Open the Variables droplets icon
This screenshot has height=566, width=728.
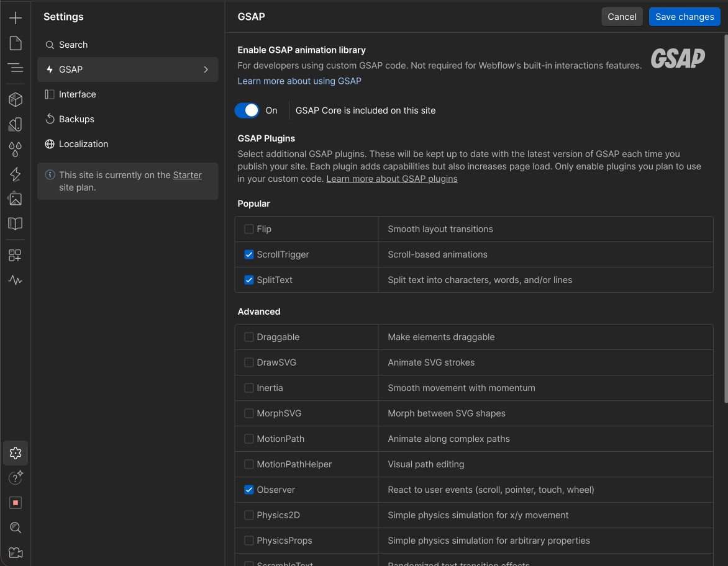click(x=16, y=150)
